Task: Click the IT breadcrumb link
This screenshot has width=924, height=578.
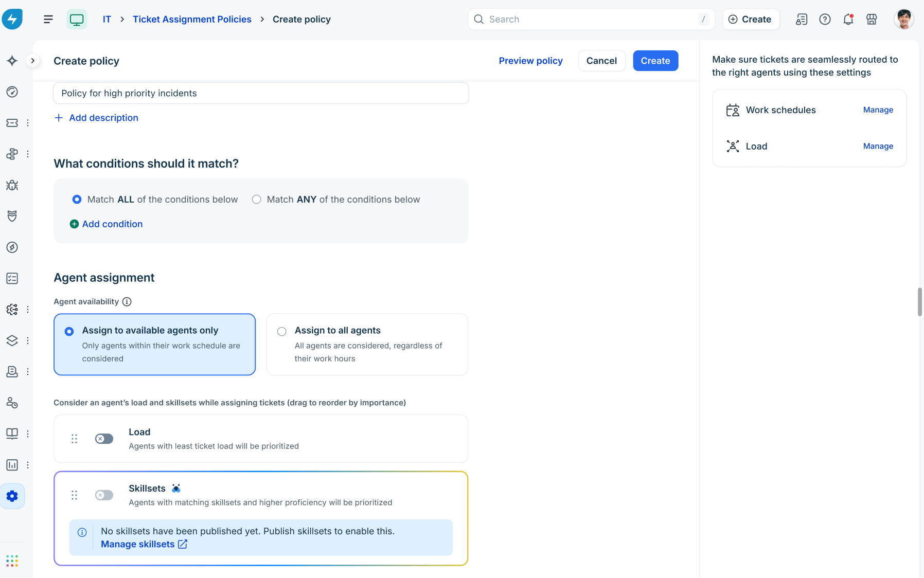Action: [106, 20]
